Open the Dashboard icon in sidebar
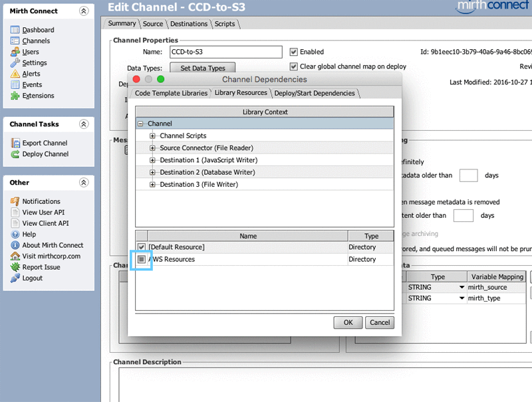 (x=15, y=30)
